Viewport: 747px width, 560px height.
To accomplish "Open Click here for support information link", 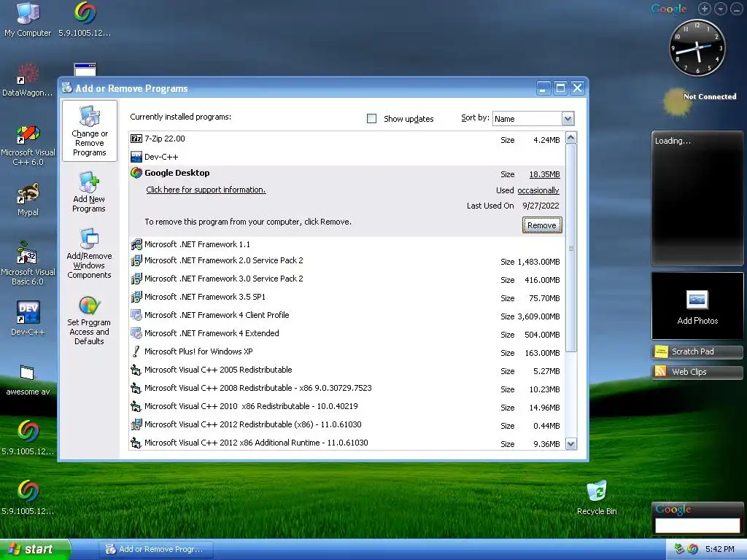I will tap(206, 190).
